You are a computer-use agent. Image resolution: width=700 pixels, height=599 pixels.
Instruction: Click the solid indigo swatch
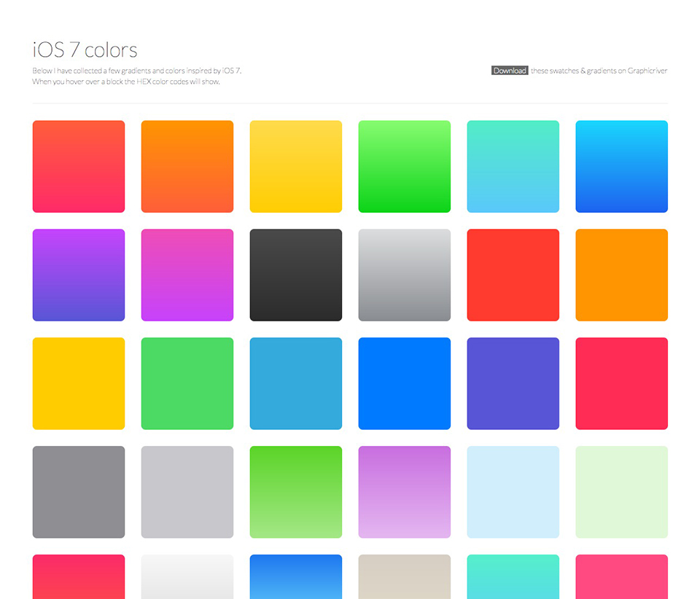[513, 383]
